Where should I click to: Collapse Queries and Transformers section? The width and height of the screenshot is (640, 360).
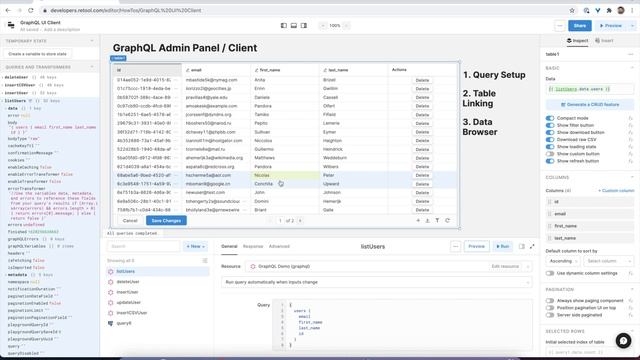(92, 67)
